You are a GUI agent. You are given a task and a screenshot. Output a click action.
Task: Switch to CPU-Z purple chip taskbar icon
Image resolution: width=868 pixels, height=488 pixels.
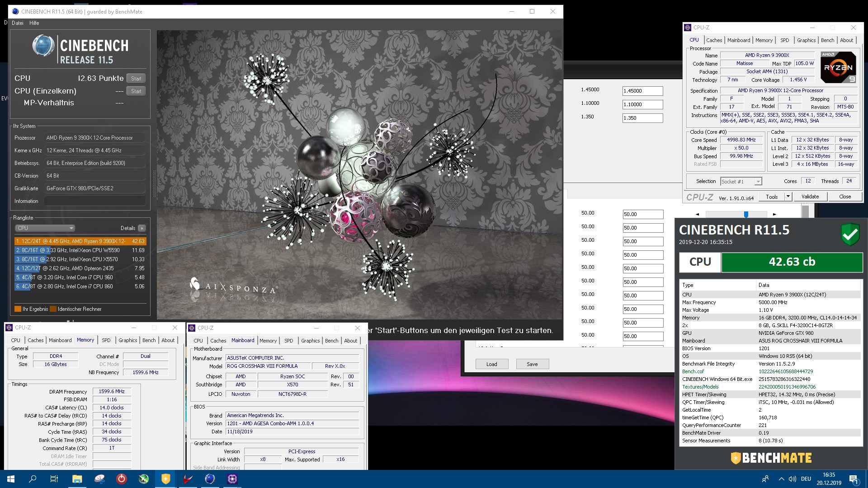232,479
